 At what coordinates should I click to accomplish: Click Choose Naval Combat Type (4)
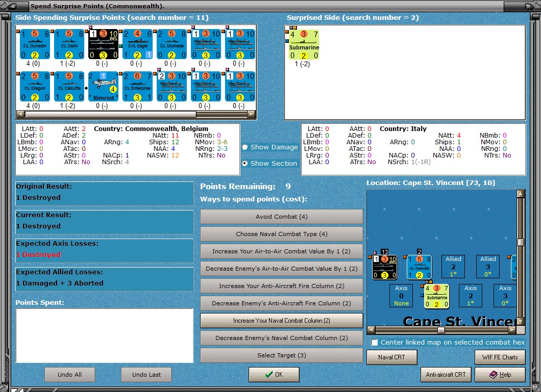pos(282,234)
